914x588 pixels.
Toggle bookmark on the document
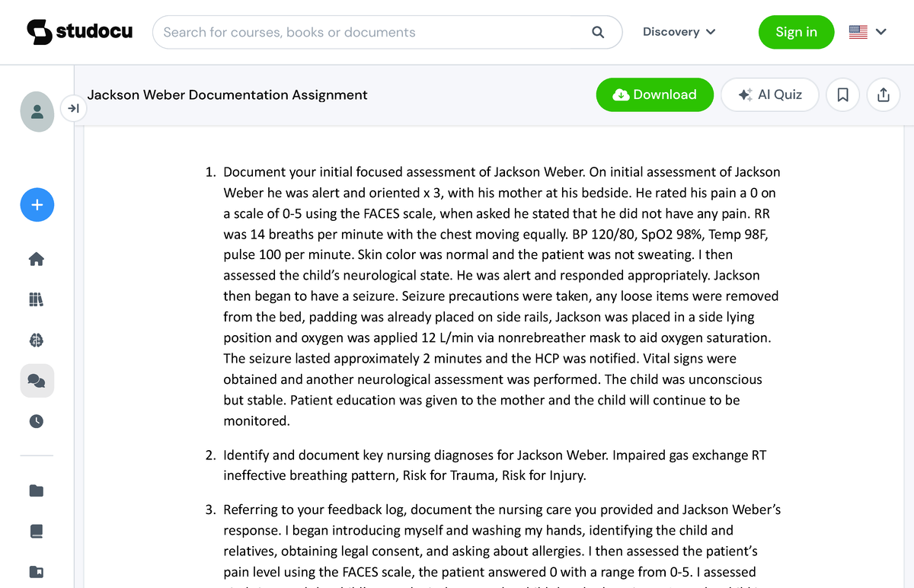842,94
